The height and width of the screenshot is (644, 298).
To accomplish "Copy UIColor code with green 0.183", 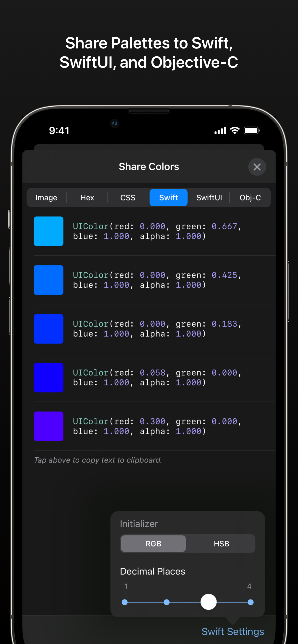I will pos(157,329).
